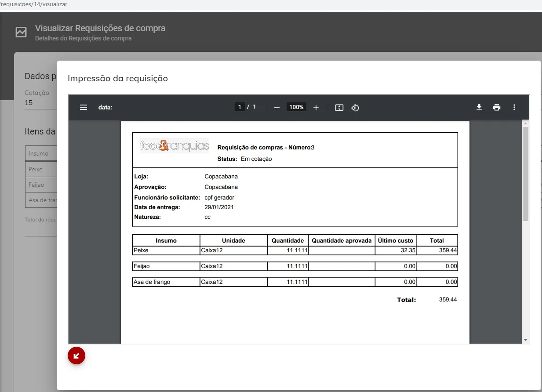Click the 100% zoom level field
542x392 pixels.
[296, 107]
